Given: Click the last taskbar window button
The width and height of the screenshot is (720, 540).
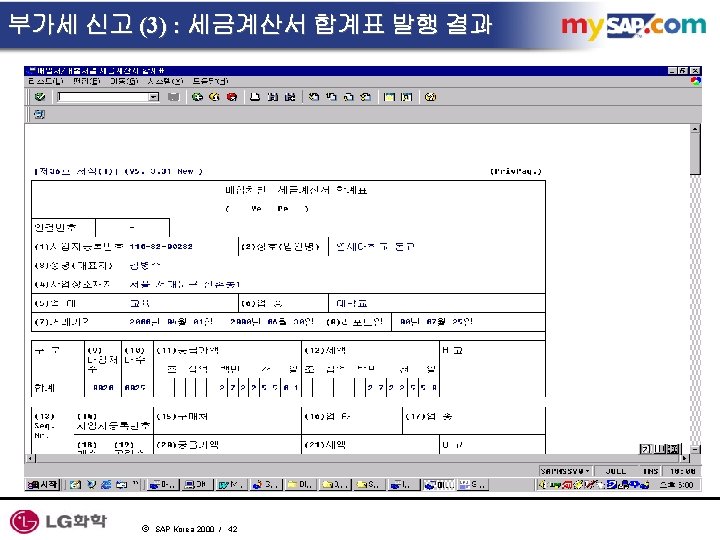Looking at the screenshot, I should click(x=473, y=484).
